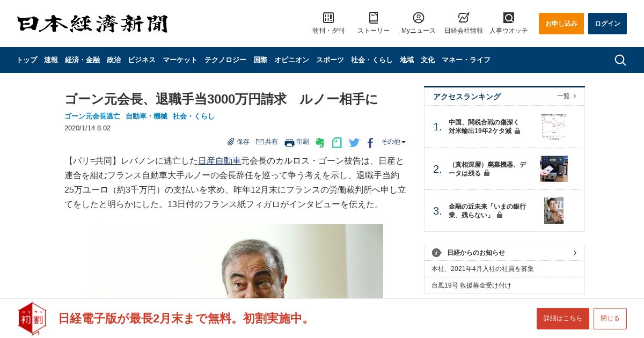Click the Ghosn article photo
Screen dimensions: 644x338
[236, 261]
